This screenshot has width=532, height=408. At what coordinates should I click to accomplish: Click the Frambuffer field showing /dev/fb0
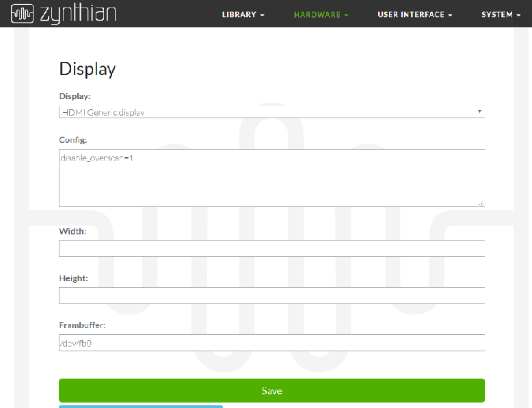271,342
